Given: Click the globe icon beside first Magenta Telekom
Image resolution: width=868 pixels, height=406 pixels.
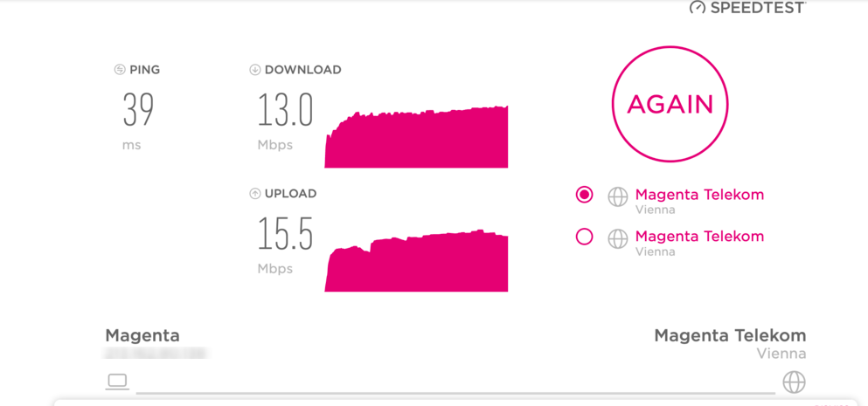Looking at the screenshot, I should pyautogui.click(x=618, y=196).
